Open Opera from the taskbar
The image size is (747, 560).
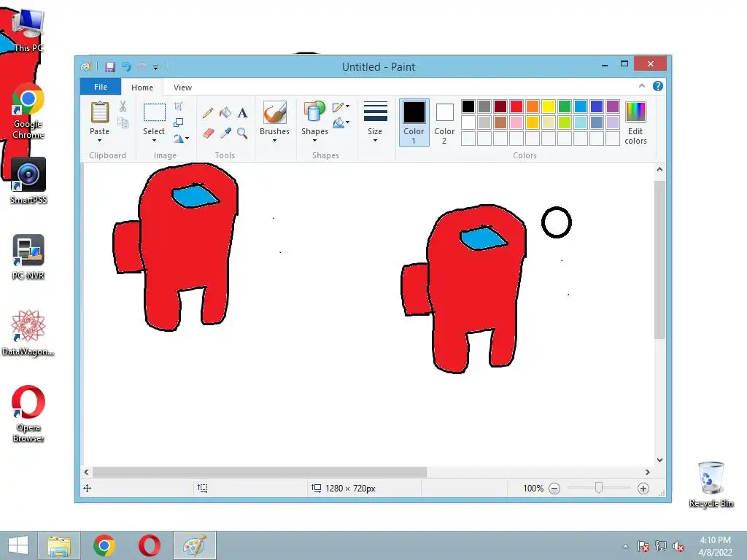pos(149,545)
